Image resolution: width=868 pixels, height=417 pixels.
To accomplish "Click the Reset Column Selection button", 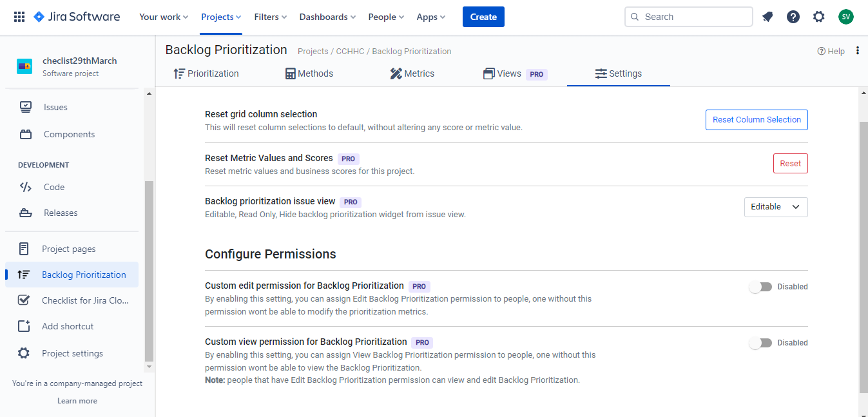I will click(x=757, y=120).
